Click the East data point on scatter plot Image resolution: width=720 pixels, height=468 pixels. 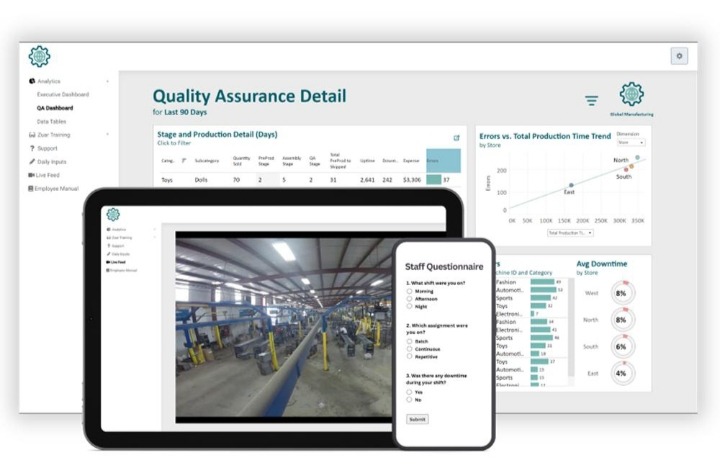tap(571, 185)
